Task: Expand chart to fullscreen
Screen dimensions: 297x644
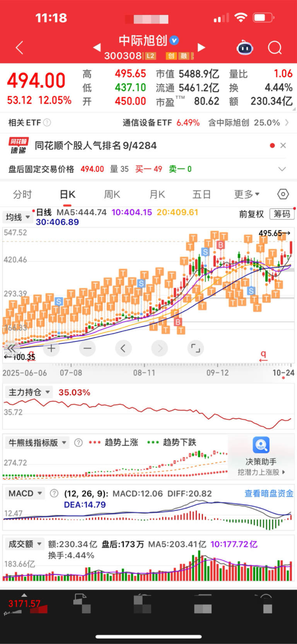Action: pos(196,349)
